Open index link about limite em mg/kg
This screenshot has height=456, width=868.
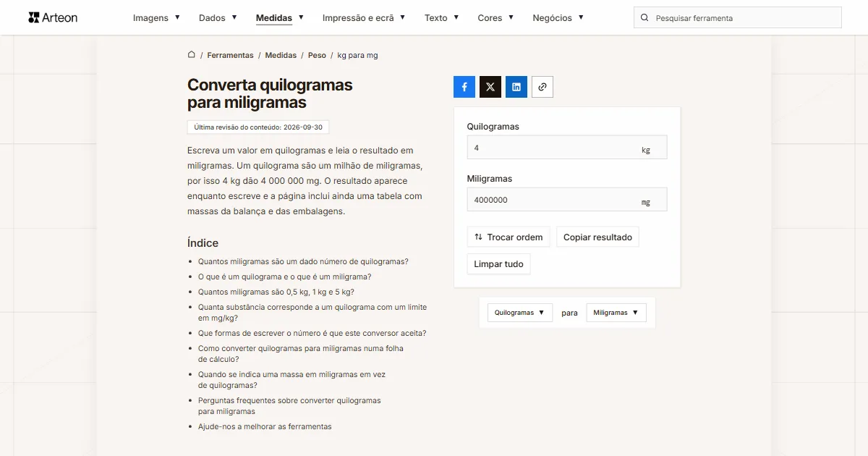pos(312,312)
